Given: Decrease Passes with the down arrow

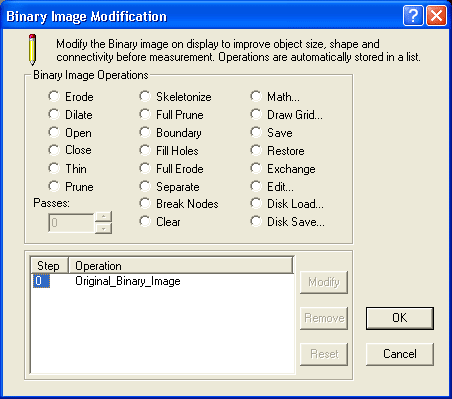Looking at the screenshot, I should point(104,228).
